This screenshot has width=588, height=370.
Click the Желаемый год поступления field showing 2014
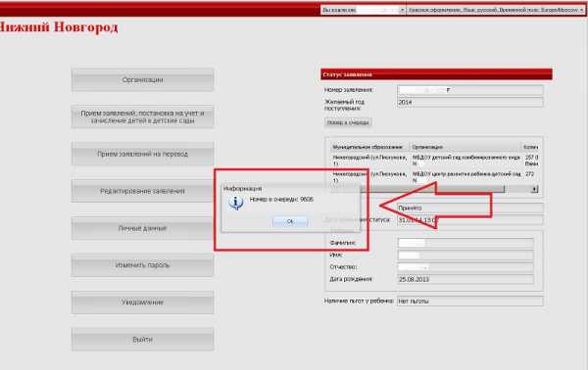click(469, 102)
